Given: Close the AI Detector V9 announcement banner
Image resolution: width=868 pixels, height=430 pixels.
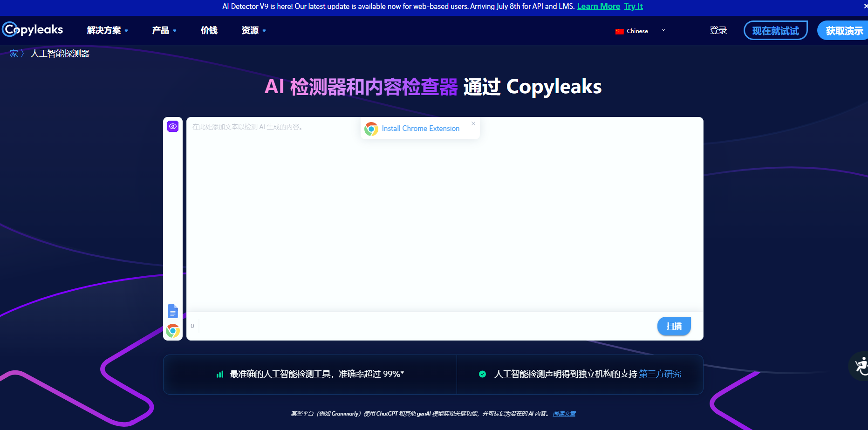Looking at the screenshot, I should [x=865, y=6].
